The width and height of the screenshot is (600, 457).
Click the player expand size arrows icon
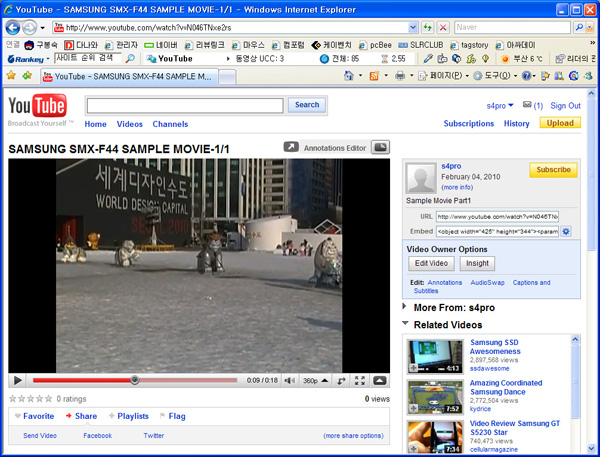pos(341,380)
